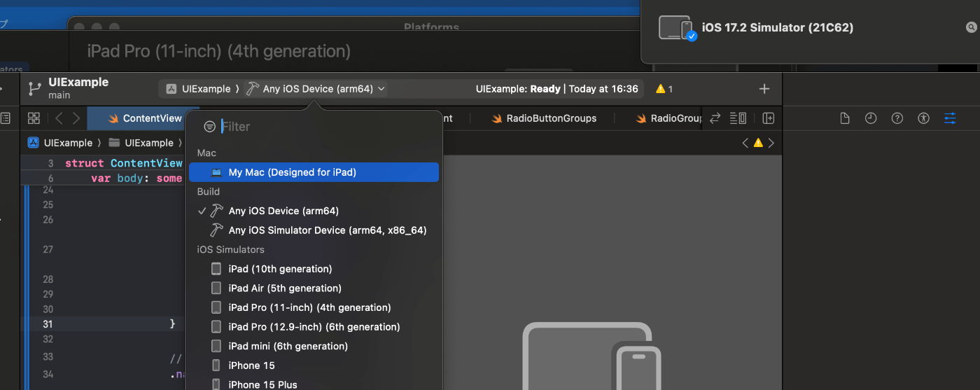980x390 pixels.
Task: Click the swap editor arrows icon
Action: tap(715, 118)
